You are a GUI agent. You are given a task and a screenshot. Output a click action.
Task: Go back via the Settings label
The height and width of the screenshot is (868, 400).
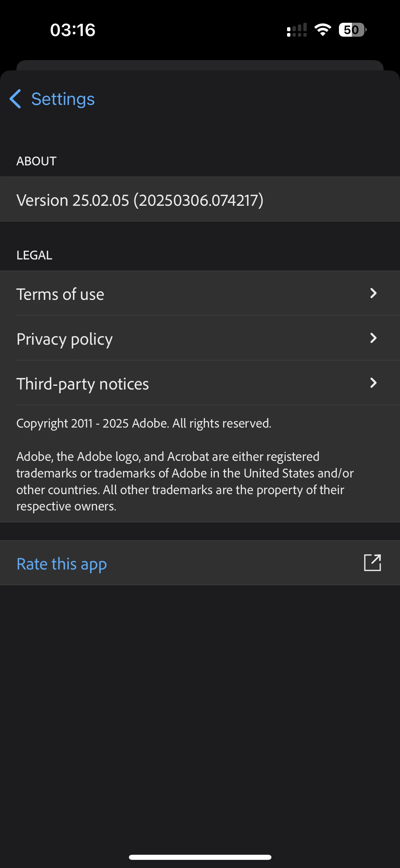[63, 99]
